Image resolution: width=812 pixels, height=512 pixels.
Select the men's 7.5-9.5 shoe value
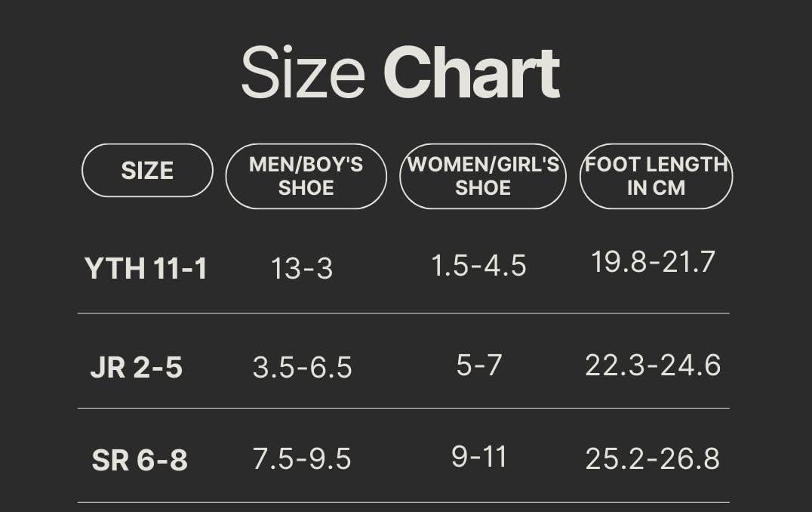coord(302,459)
